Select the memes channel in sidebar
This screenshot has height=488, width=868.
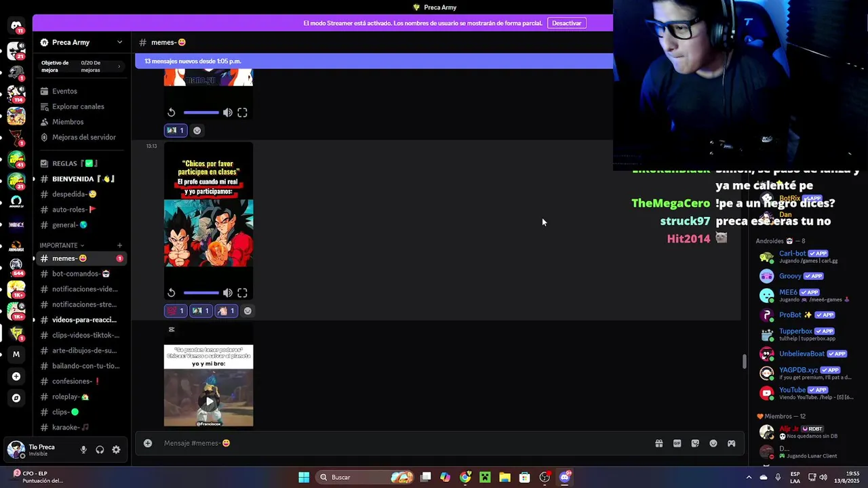coord(81,258)
